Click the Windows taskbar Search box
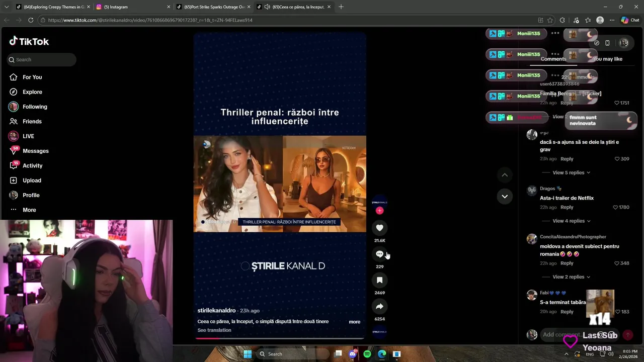644x362 pixels. point(292,354)
